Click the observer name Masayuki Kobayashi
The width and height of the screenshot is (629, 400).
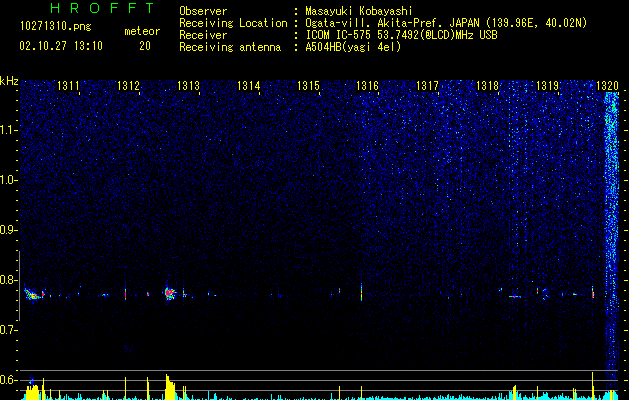coord(359,11)
